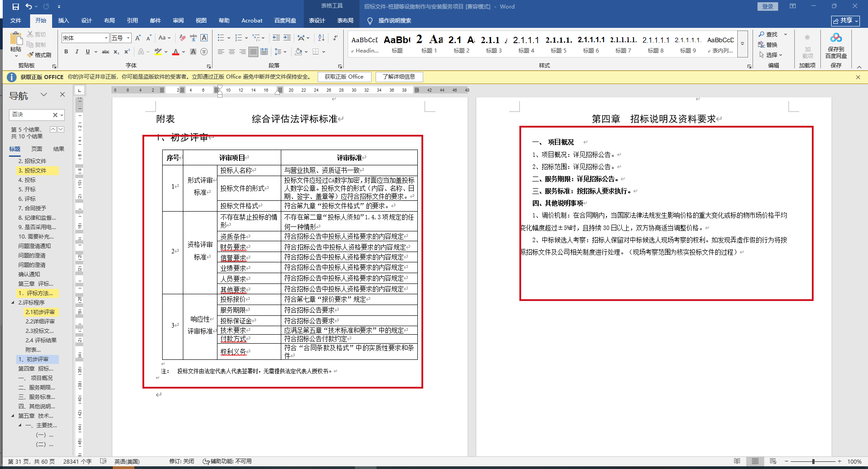Increase the paragraph indent
Viewport: 868px width, 469px height.
[x=287, y=38]
